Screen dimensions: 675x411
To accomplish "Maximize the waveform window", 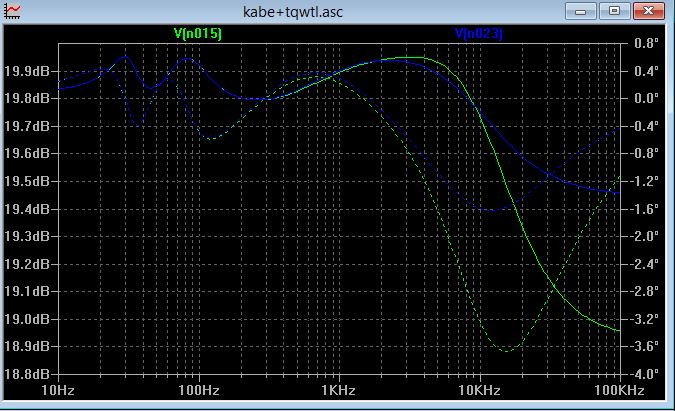I will click(x=614, y=11).
